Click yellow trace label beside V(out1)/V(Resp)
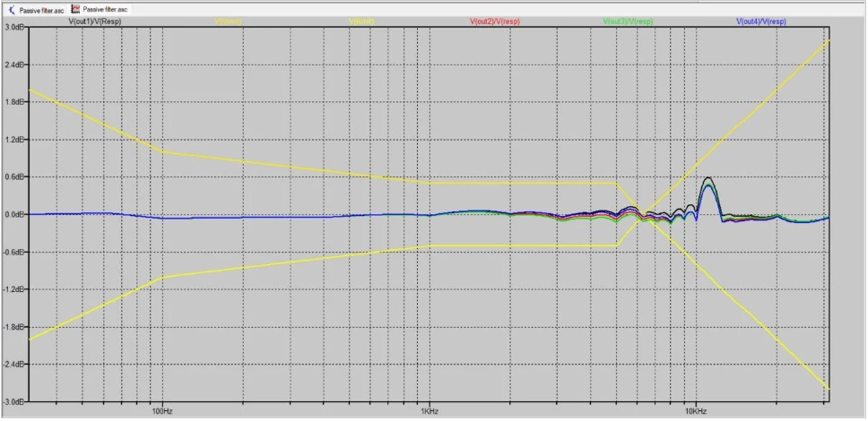 click(229, 20)
